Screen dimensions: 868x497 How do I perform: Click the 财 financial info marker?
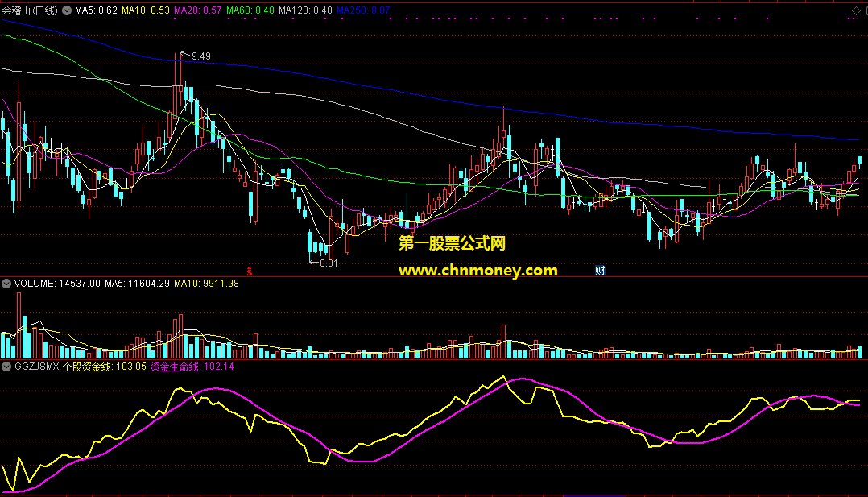pos(600,271)
